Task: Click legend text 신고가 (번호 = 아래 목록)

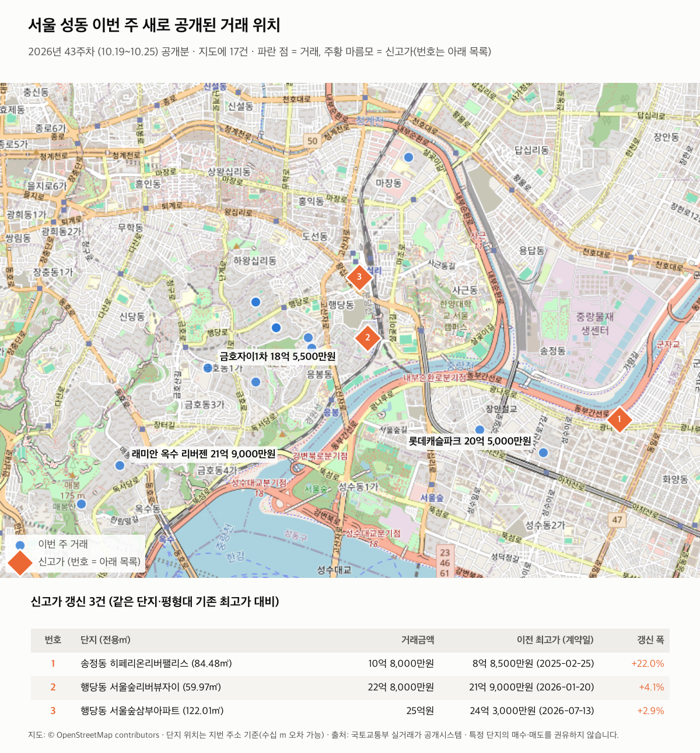Action: [89, 562]
